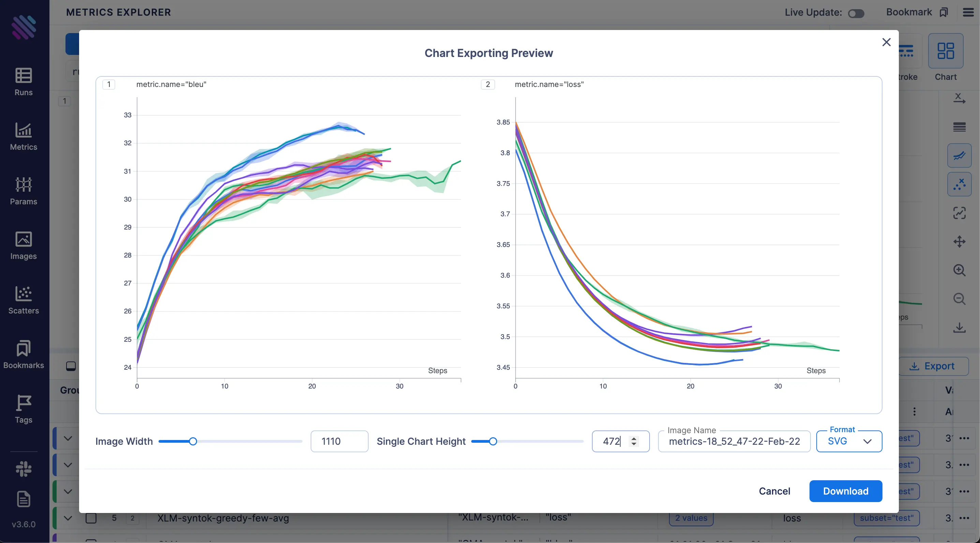
Task: Click the Download button
Action: point(845,491)
